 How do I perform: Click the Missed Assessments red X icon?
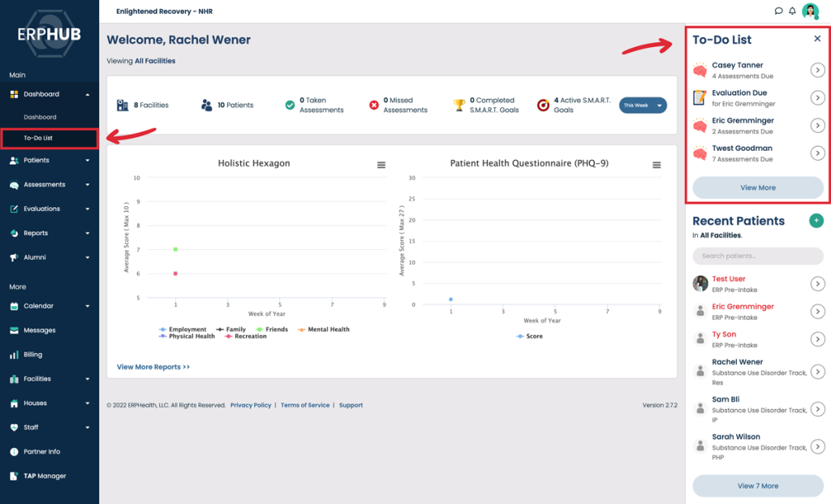[x=373, y=105]
